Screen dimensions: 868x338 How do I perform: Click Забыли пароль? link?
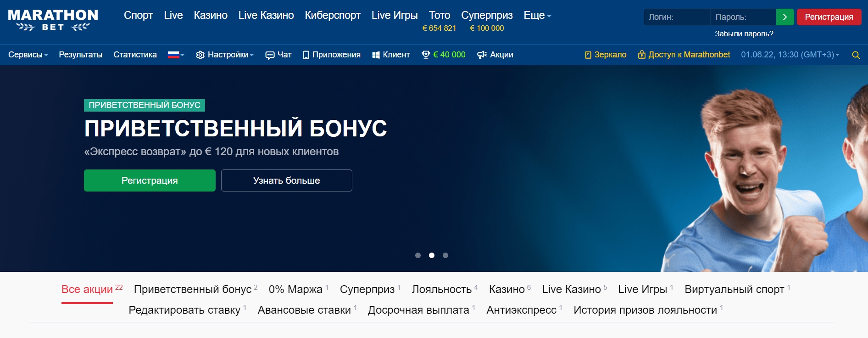click(x=744, y=34)
